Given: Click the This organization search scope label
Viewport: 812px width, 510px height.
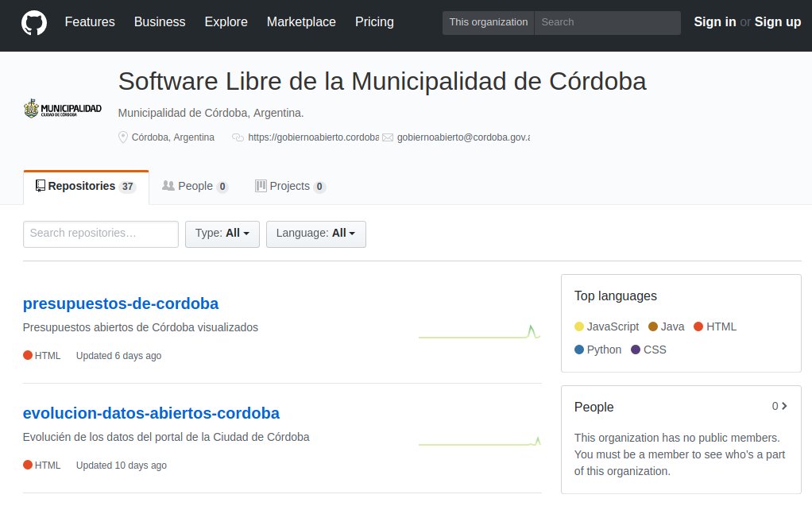Looking at the screenshot, I should 489,22.
